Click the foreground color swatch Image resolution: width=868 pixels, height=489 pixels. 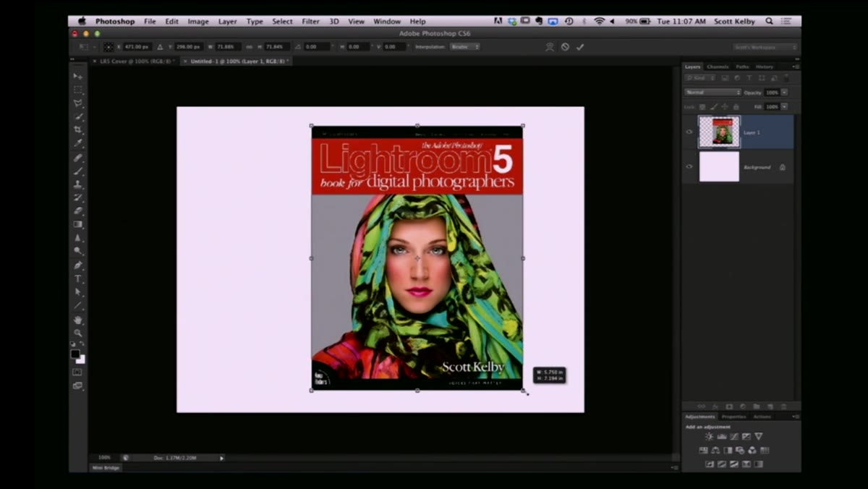pyautogui.click(x=75, y=354)
